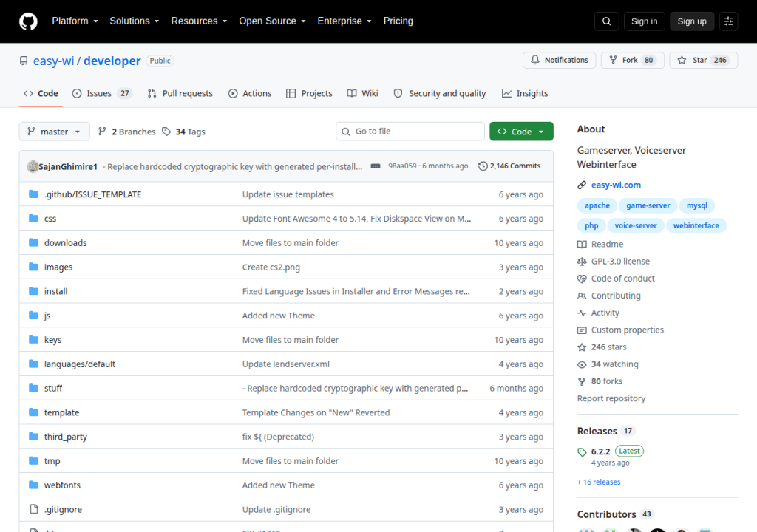Open the Wiki tab
Image resolution: width=757 pixels, height=532 pixels.
click(x=362, y=93)
